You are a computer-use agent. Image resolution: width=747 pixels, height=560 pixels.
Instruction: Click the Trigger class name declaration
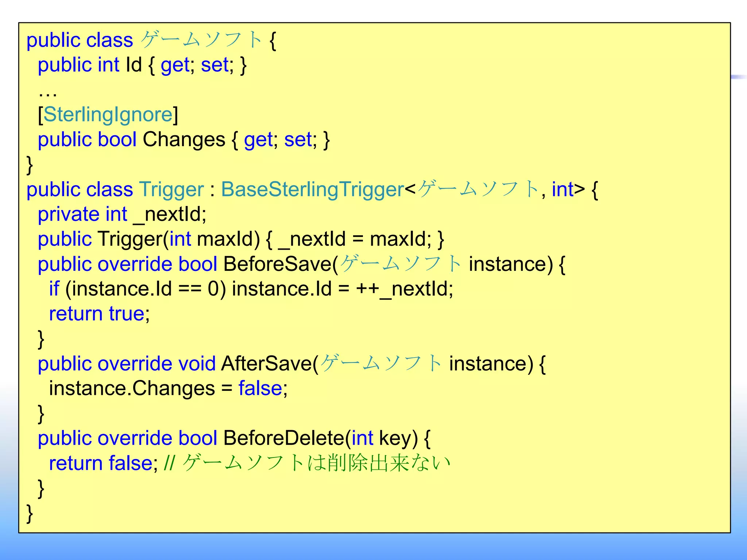click(171, 190)
